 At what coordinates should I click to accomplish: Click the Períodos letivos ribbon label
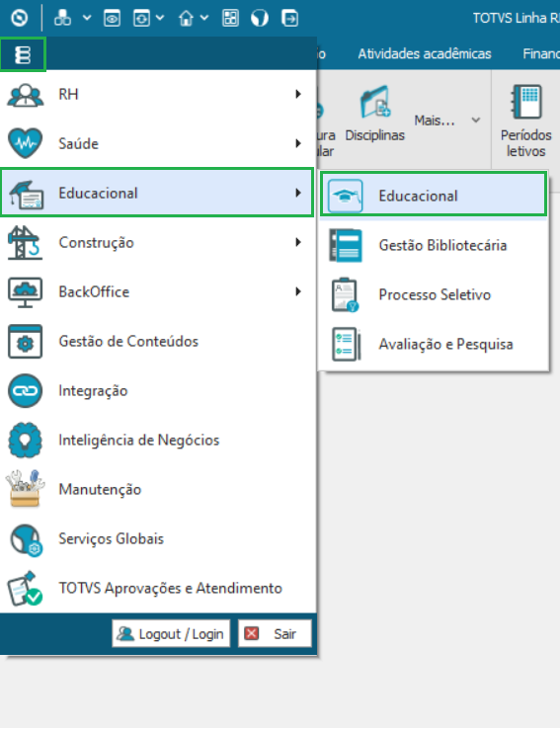tap(526, 143)
